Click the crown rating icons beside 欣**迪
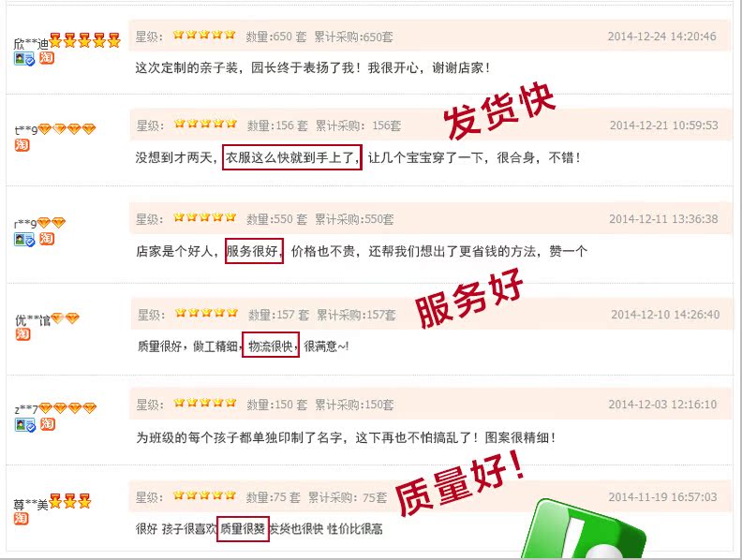 [84, 40]
